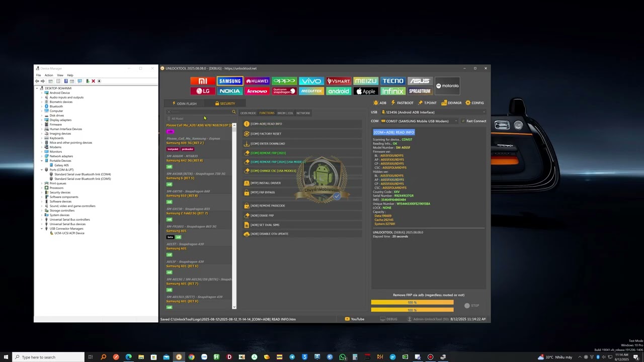Click the [COM+ADB] READ INFO button
Screen dimensions: 644x362
(301, 124)
